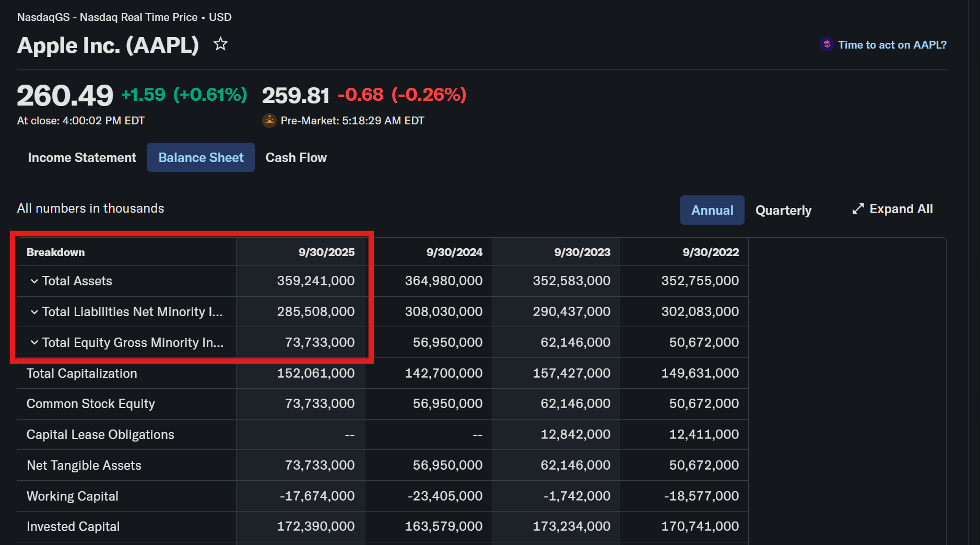Select the Balance Sheet tab

[200, 157]
